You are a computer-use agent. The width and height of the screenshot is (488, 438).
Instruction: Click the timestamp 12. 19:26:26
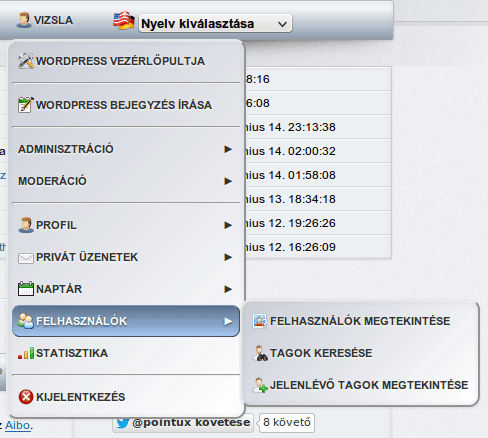point(302,223)
